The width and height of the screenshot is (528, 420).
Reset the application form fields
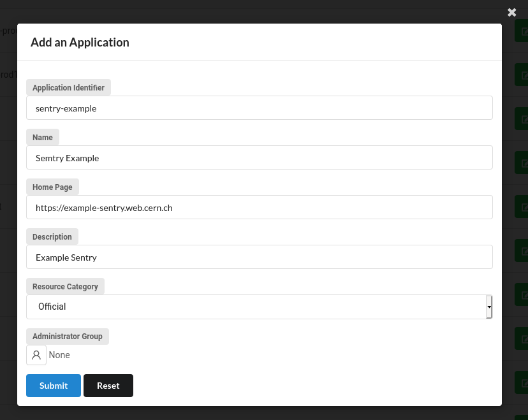pos(108,386)
